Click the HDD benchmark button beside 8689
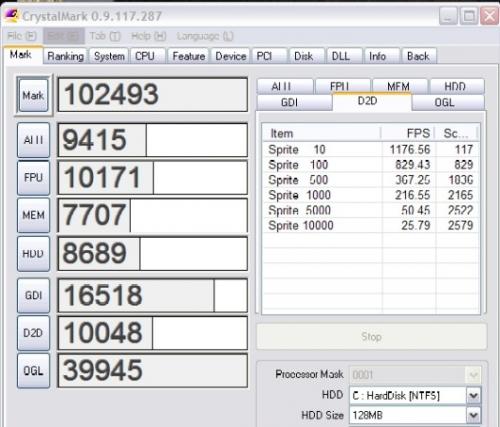500x427 pixels. pos(33,254)
